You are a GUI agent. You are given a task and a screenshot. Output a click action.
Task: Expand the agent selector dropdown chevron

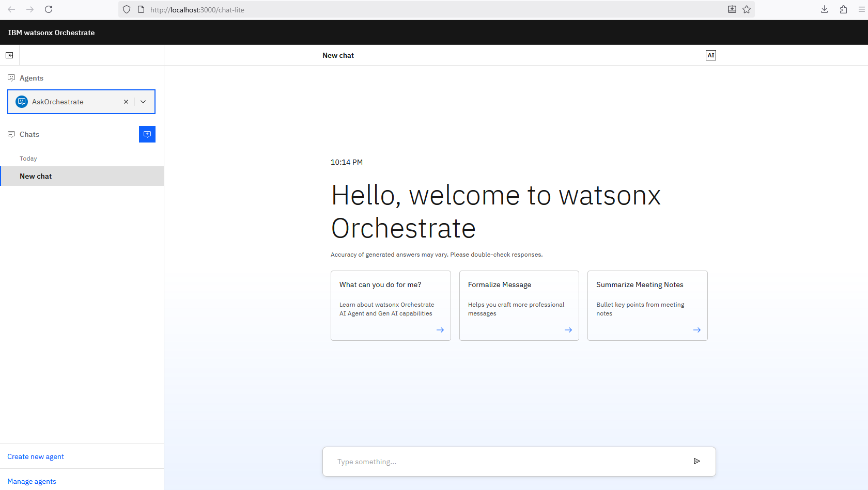tap(144, 102)
